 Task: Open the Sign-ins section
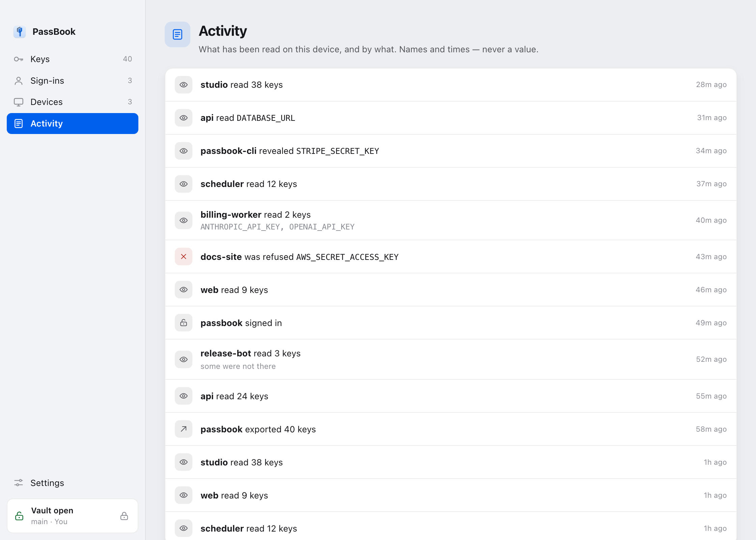pyautogui.click(x=73, y=81)
